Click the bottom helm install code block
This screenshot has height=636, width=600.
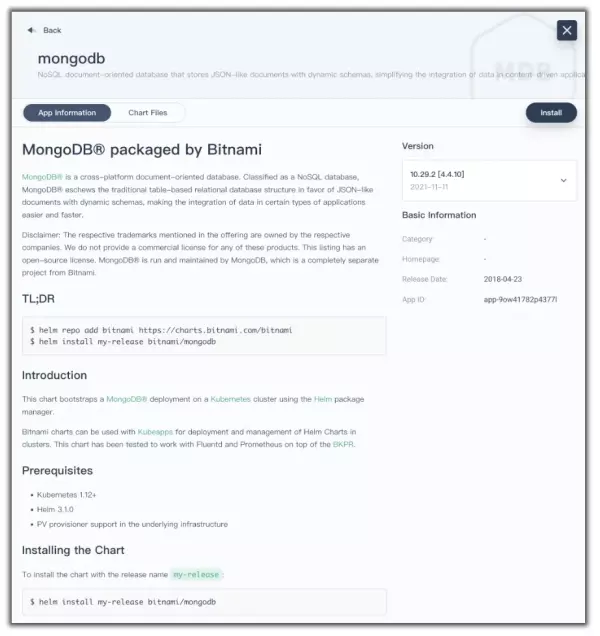click(x=204, y=602)
